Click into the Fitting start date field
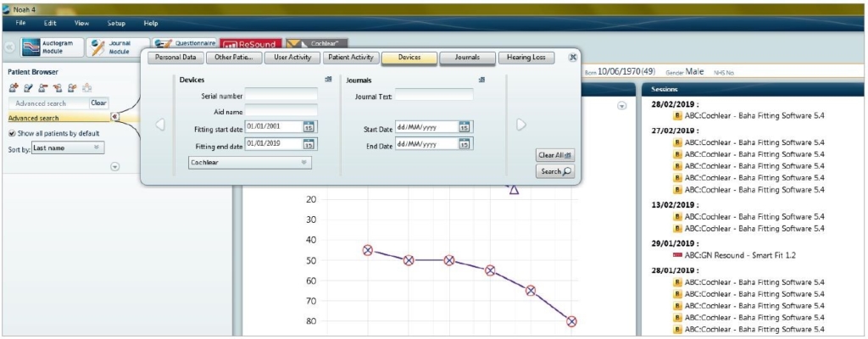868x339 pixels. 274,126
